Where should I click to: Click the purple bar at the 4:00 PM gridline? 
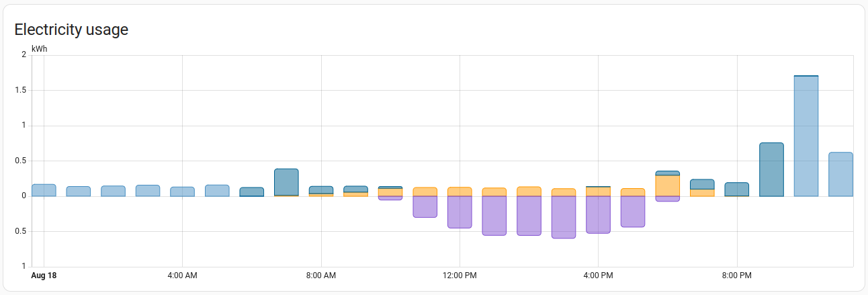click(598, 214)
